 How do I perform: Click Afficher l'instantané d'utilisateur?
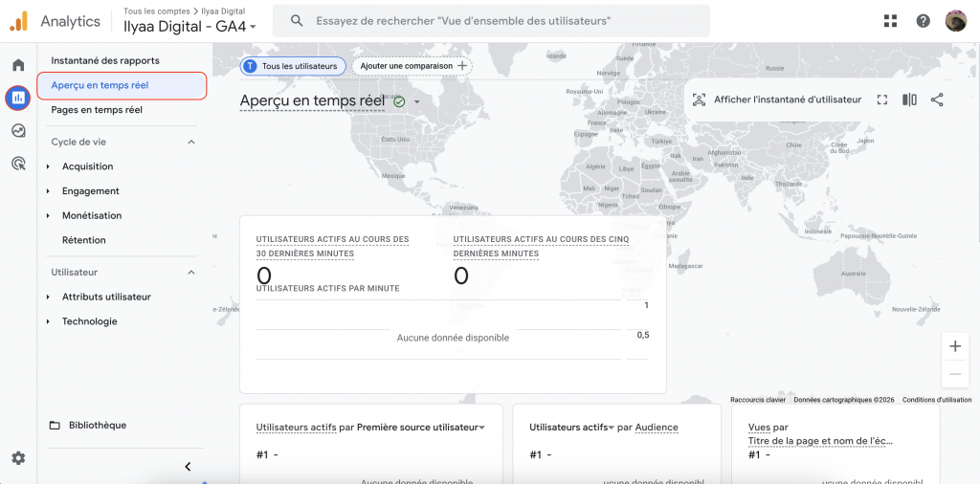(x=788, y=99)
